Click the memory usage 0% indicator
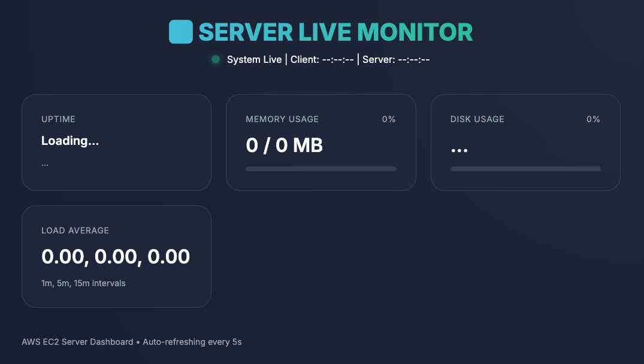 (389, 119)
